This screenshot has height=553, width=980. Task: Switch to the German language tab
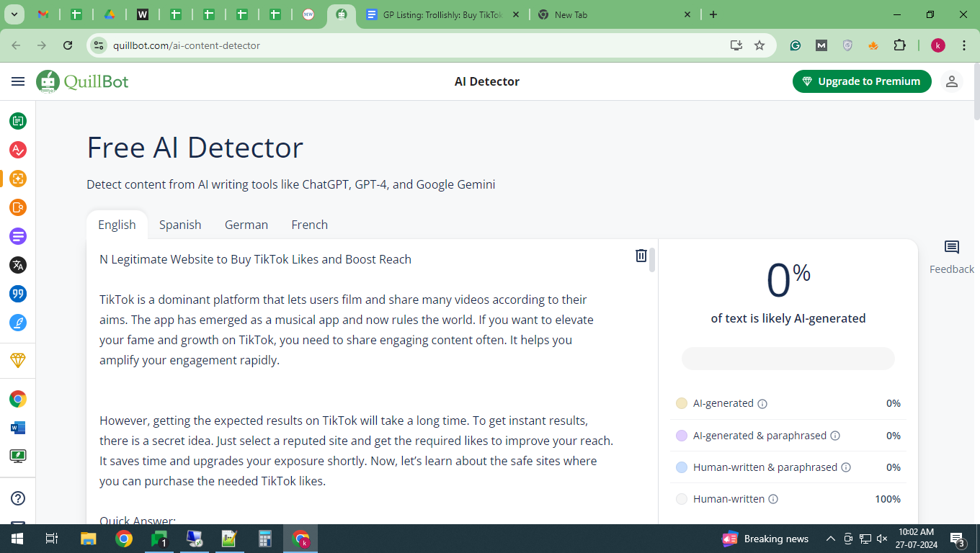[246, 225]
